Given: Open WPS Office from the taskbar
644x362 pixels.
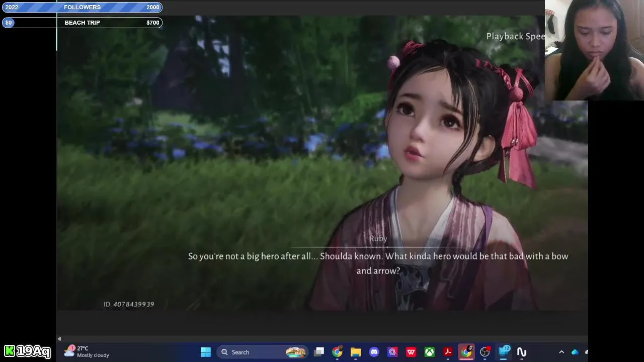Looking at the screenshot, I should (x=411, y=352).
